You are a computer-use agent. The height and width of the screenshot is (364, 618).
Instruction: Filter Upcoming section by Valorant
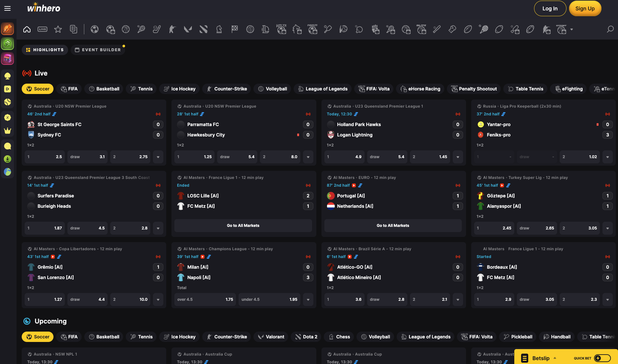(271, 337)
